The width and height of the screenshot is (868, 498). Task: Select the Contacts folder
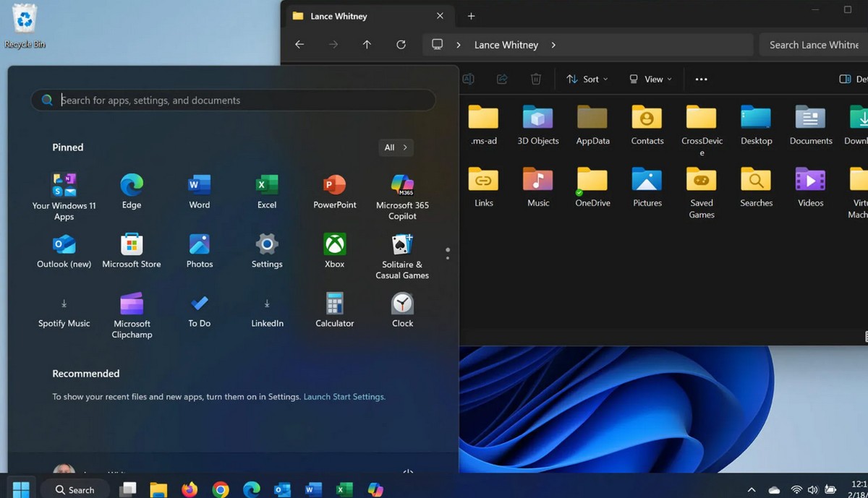(647, 125)
